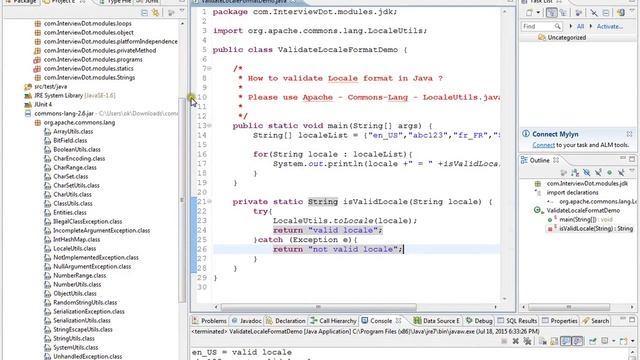
Task: Click Remove All Terminated Launches in Console
Action: coord(527,341)
